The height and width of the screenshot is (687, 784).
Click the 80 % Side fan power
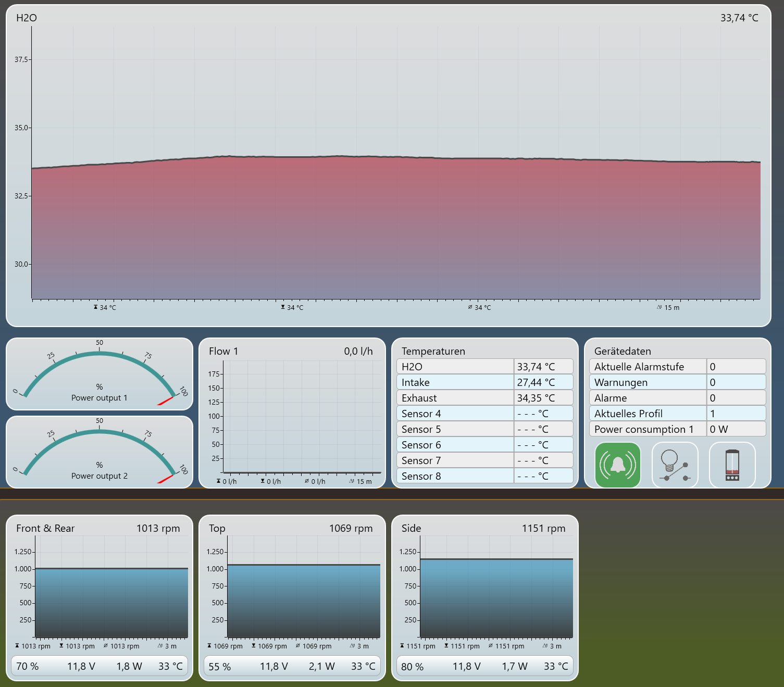413,666
